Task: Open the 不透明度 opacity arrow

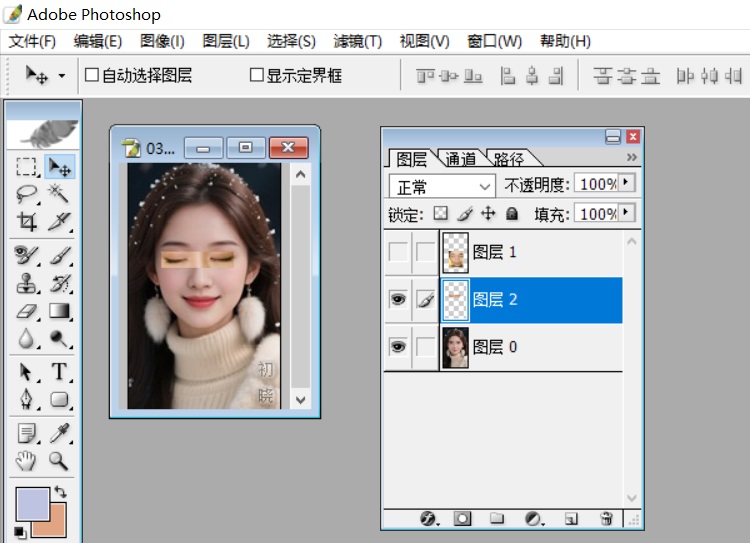Action: (x=626, y=183)
